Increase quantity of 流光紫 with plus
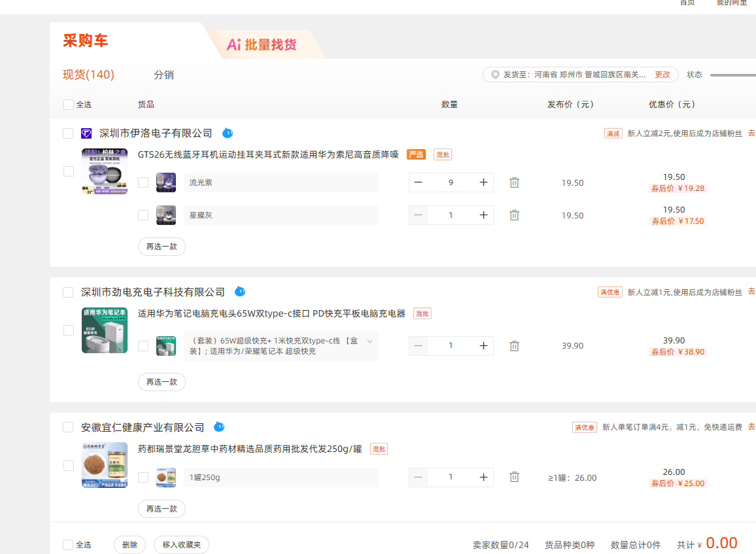This screenshot has width=756, height=554. (483, 182)
